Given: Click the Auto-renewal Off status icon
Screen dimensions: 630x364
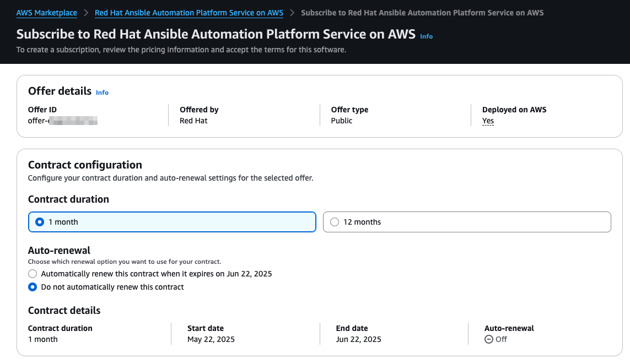Looking at the screenshot, I should 488,340.
